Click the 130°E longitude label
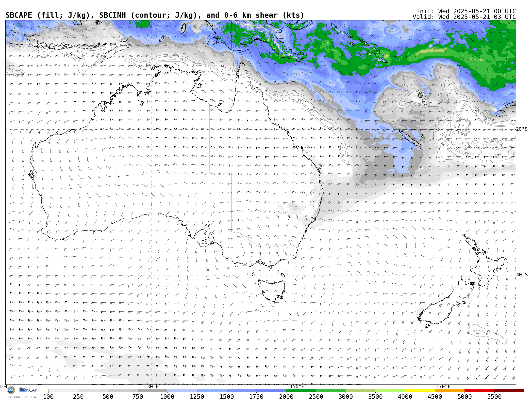 click(151, 386)
